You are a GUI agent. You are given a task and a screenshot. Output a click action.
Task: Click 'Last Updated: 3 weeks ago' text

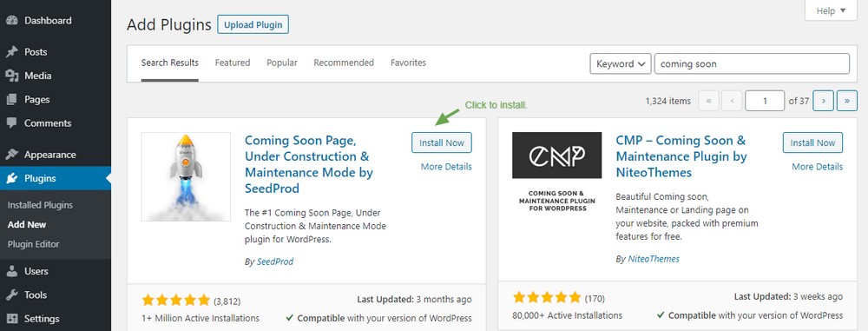pyautogui.click(x=789, y=296)
